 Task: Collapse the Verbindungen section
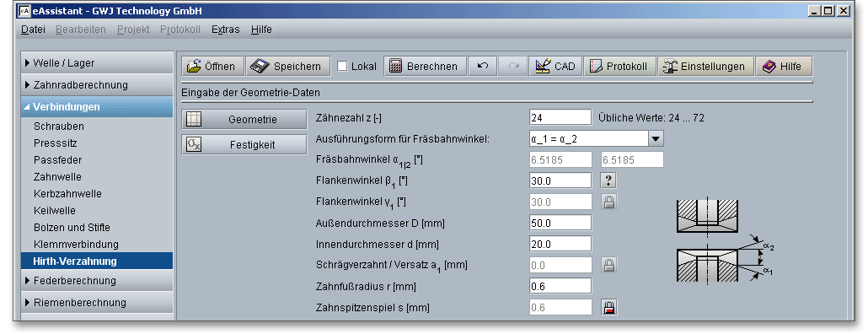click(97, 106)
